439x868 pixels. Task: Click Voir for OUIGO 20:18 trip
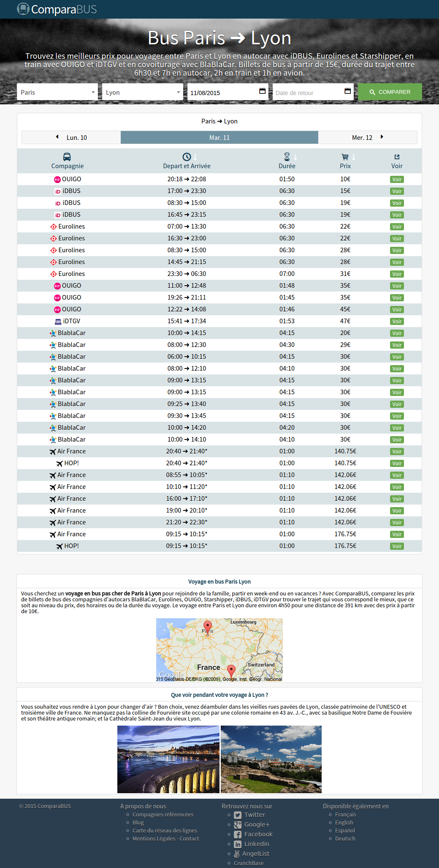click(397, 180)
